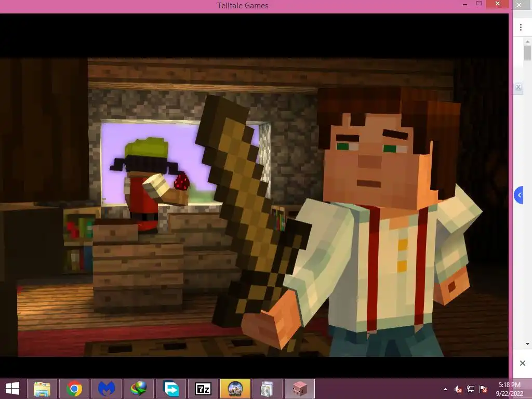Close the background window behind Telltale Games
532x399 pixels.
(x=519, y=5)
